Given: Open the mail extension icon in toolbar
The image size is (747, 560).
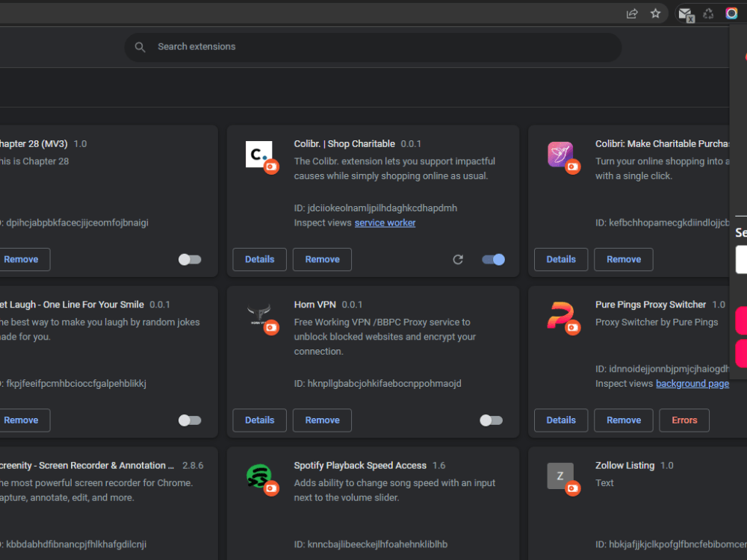Looking at the screenshot, I should [686, 14].
